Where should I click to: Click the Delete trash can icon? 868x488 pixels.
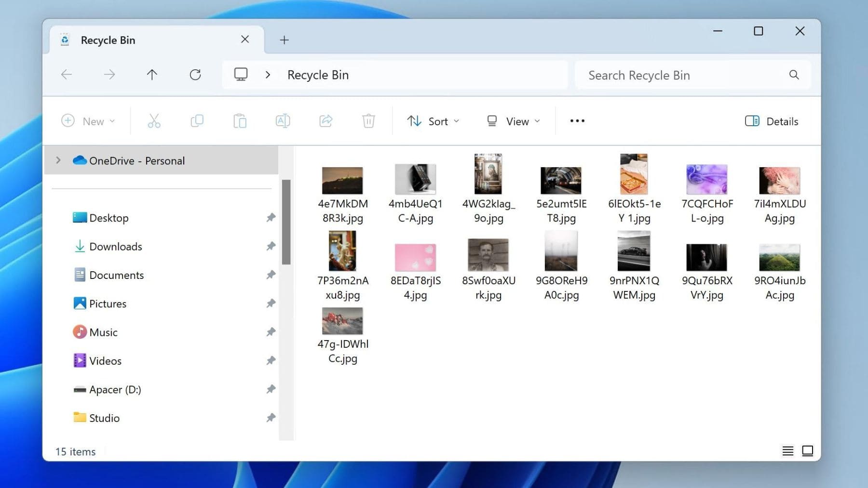point(368,121)
